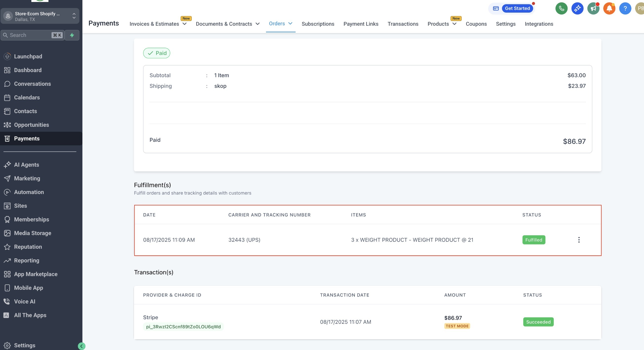Open Settings at the sidebar bottom
Viewport: 644px width, 350px height.
(24, 345)
